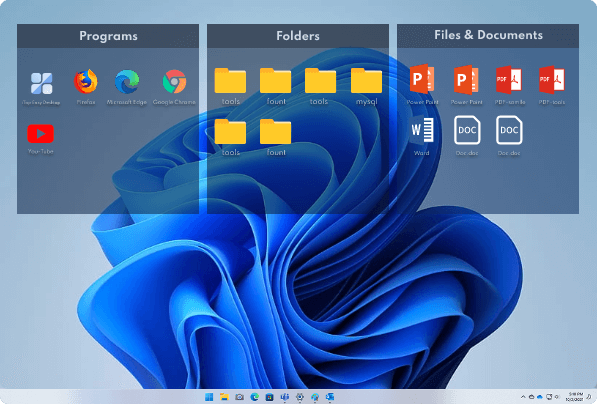Open Settings gear on the taskbar
The width and height of the screenshot is (597, 404).
coord(300,397)
